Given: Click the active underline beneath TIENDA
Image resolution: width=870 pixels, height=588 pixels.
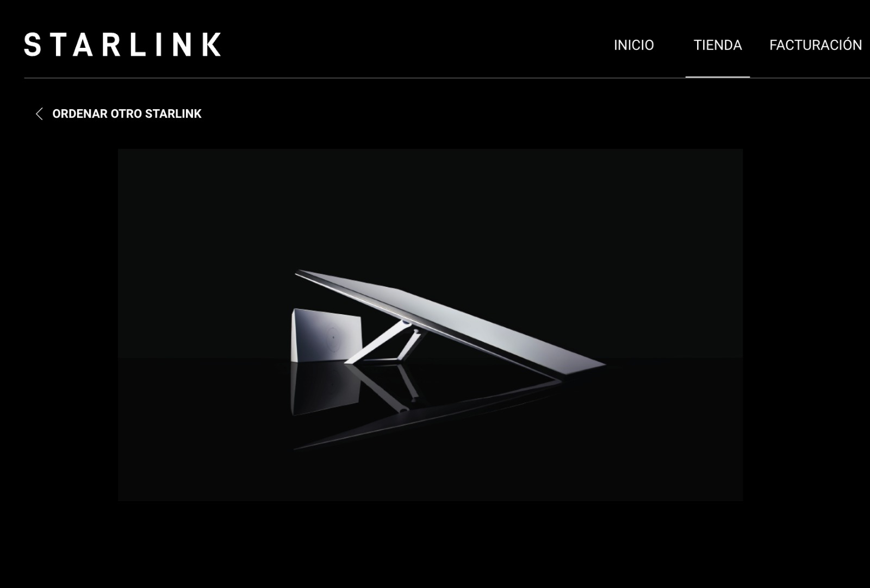Looking at the screenshot, I should tap(718, 77).
